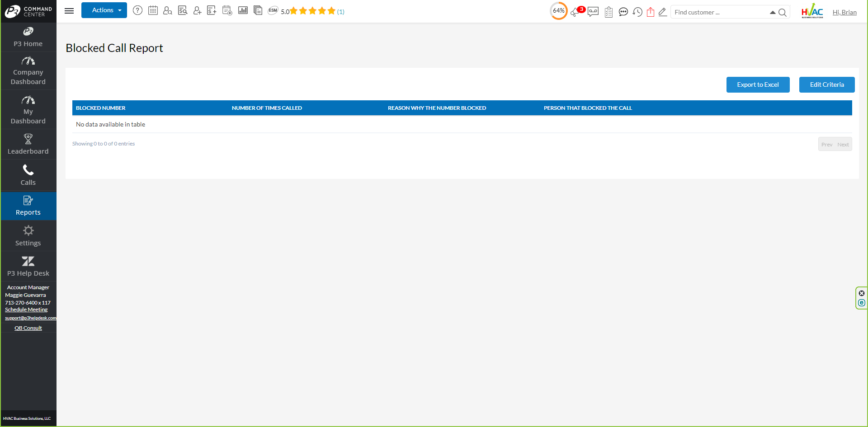
Task: Open the hamburger menu icon
Action: pyautogui.click(x=69, y=11)
